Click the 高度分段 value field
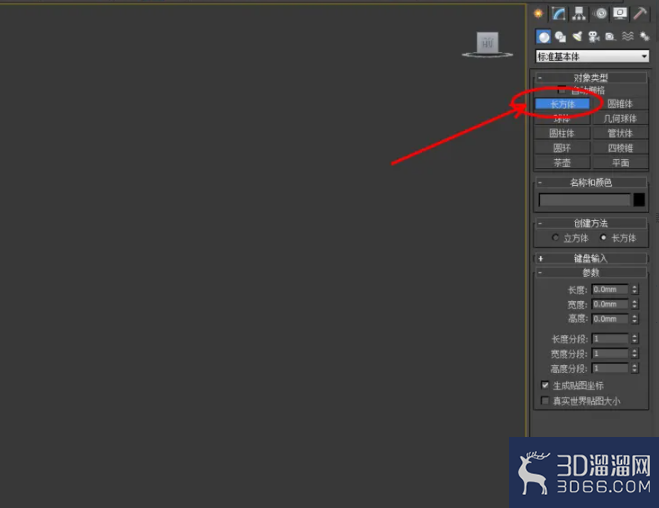The image size is (659, 508). [x=610, y=368]
